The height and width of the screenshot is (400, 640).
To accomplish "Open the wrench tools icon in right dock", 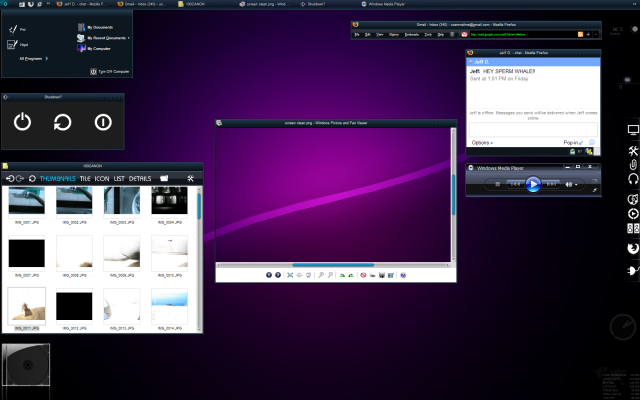I will point(633,151).
